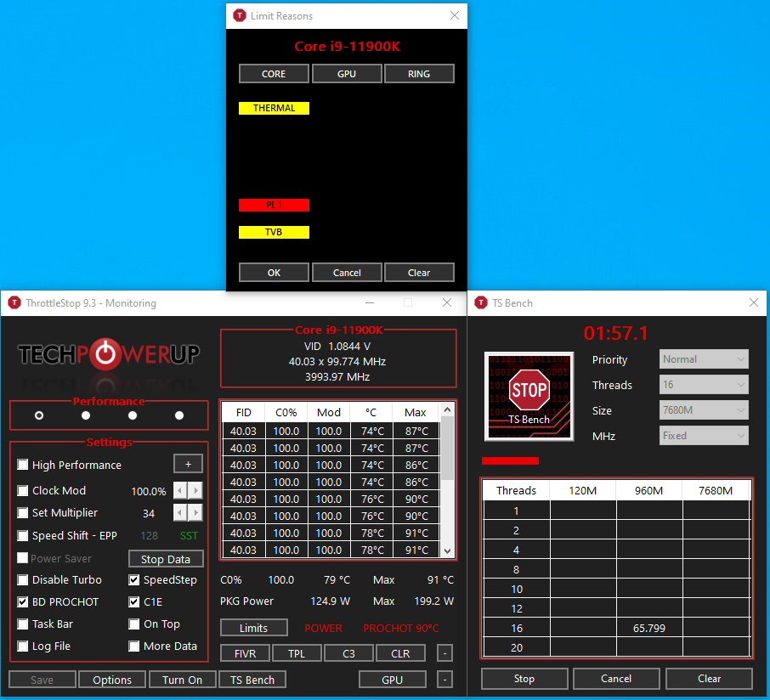Click Cancel in TS Bench window
This screenshot has width=770, height=700.
click(x=616, y=679)
